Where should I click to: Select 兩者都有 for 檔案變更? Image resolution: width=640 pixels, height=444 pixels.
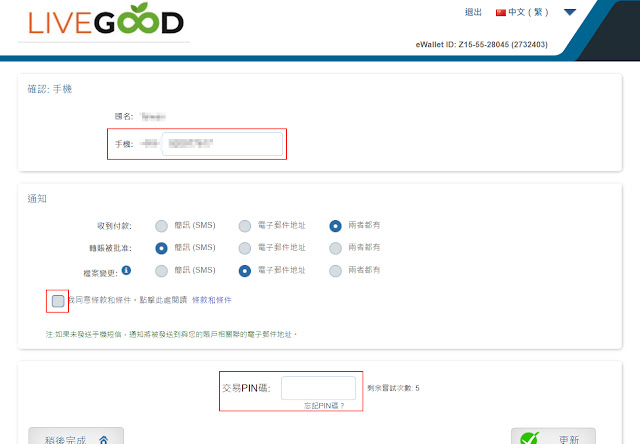[x=335, y=270]
